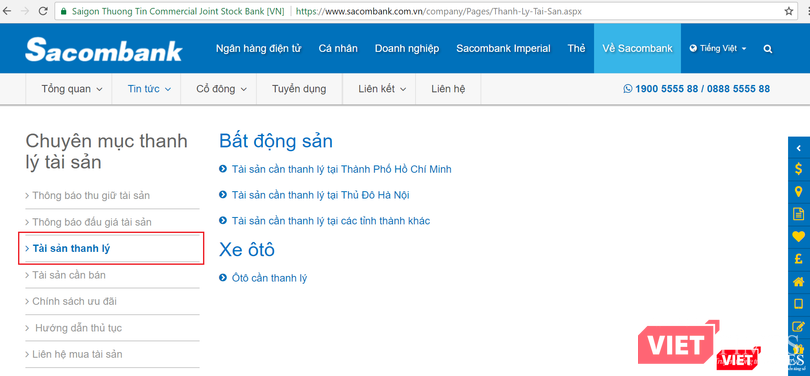Click the Chuyên mục thanh lý tài sản heading
Viewport: 810px width, 376px height.
[x=106, y=152]
